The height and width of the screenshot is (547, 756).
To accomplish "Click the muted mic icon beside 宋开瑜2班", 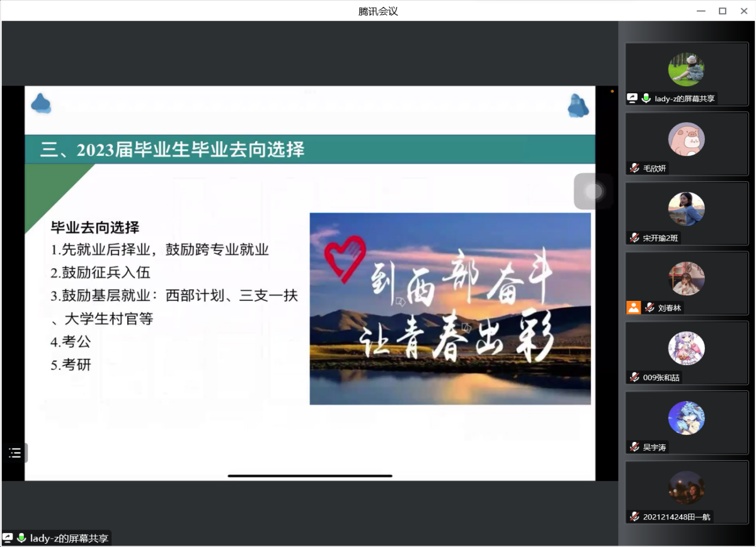I will (634, 238).
